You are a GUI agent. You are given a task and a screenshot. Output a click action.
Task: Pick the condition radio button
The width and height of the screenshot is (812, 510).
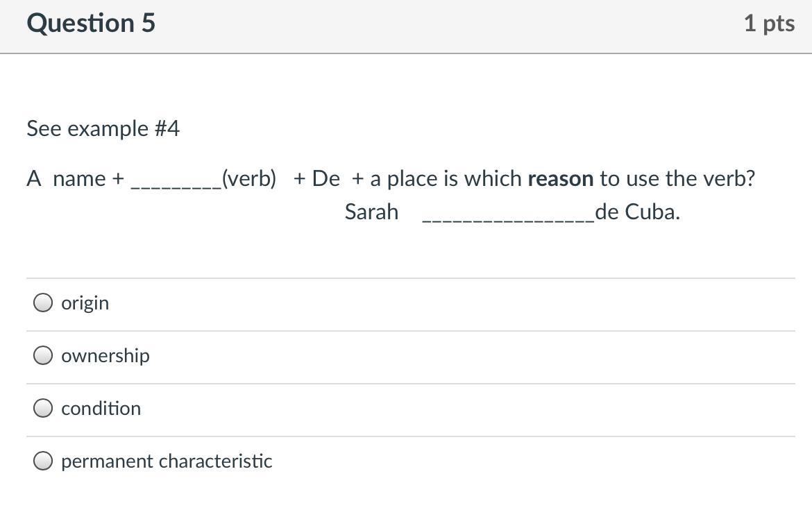click(43, 408)
